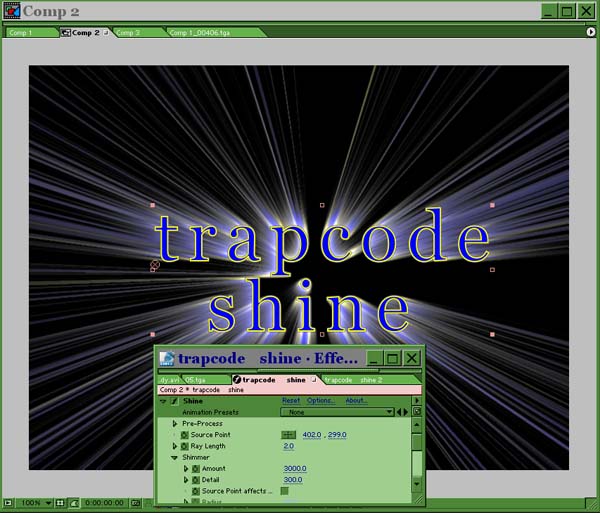This screenshot has height=513, width=600.
Task: Click the composition icon on Comp 2 tab
Action: click(66, 33)
